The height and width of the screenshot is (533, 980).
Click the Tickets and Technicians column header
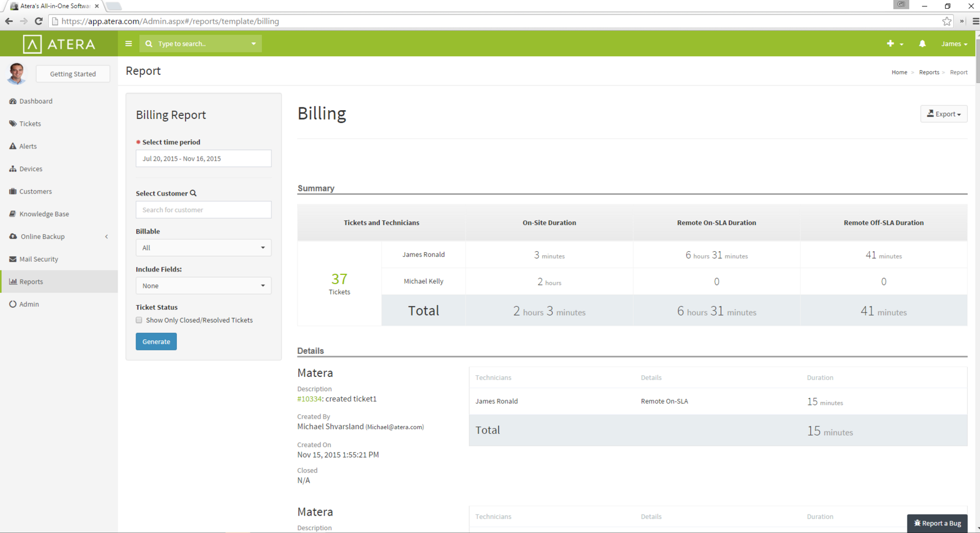(381, 223)
